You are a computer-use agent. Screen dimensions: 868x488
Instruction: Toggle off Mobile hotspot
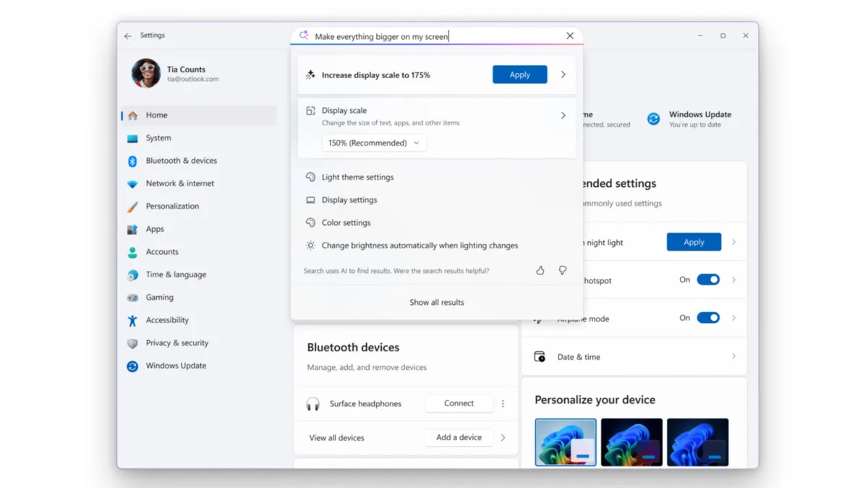coord(709,279)
